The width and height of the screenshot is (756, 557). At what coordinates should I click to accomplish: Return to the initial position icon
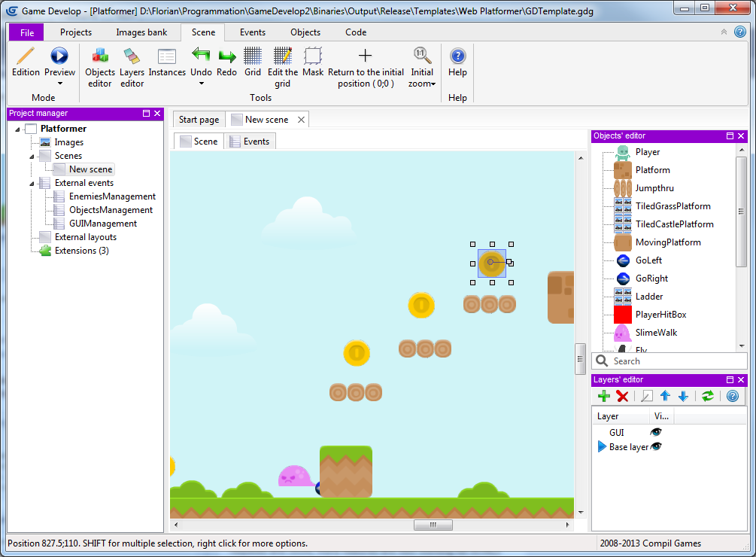365,56
